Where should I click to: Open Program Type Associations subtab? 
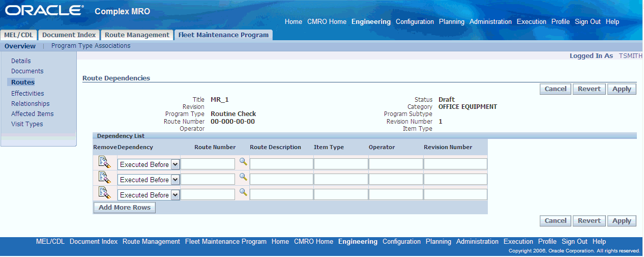tap(91, 46)
